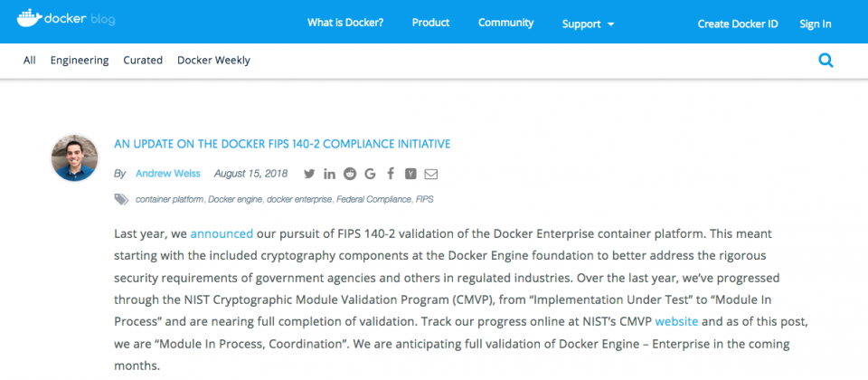Share on Hacker News icon

coord(410,174)
